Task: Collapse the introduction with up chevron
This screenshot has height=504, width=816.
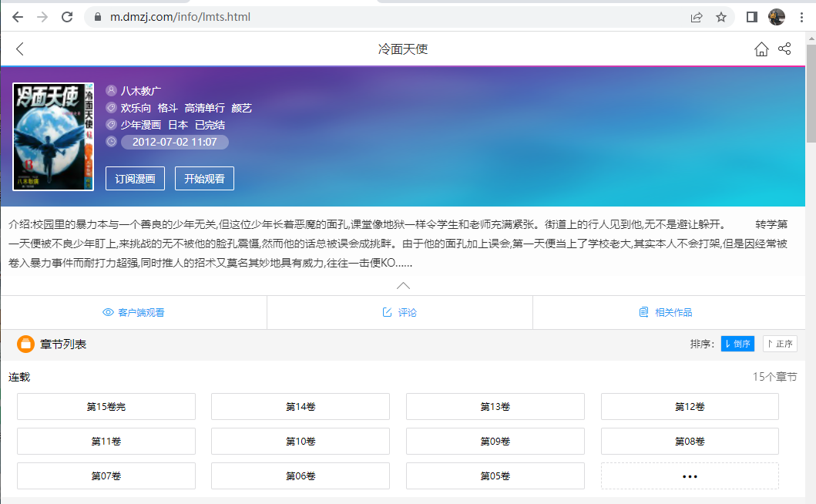Action: tap(403, 285)
